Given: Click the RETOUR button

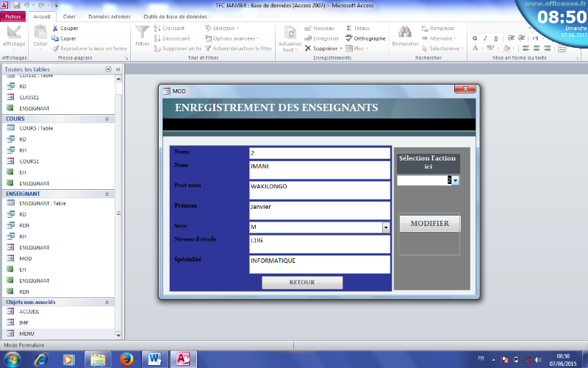Looking at the screenshot, I should [x=302, y=283].
